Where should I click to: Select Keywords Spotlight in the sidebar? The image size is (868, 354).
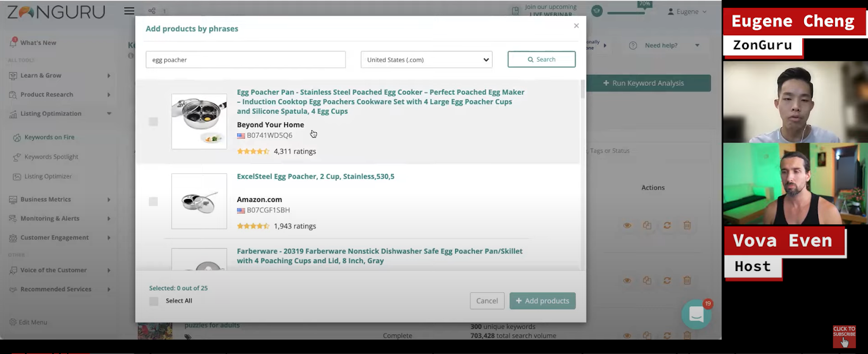52,157
